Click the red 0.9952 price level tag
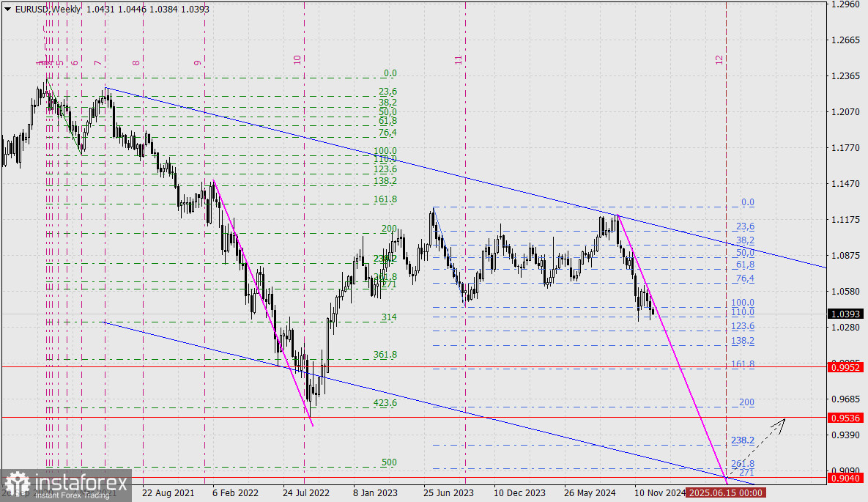 846,366
